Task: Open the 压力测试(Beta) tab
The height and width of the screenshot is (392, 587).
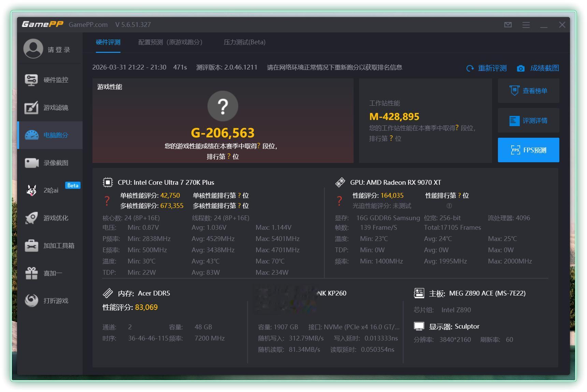Action: click(x=245, y=42)
